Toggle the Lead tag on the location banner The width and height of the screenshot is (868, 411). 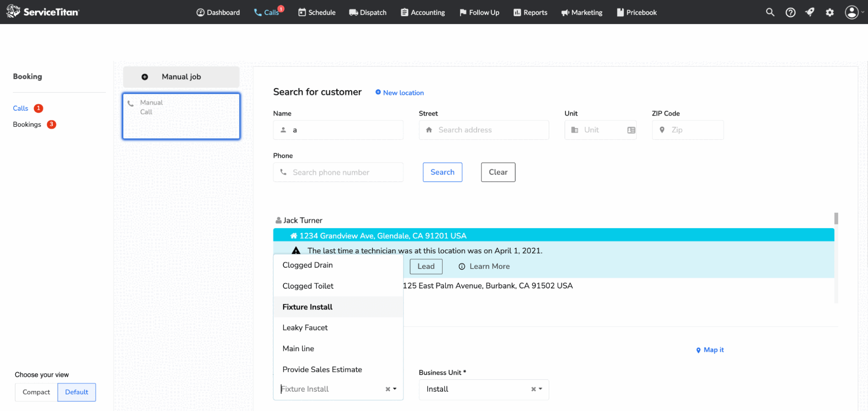point(425,266)
